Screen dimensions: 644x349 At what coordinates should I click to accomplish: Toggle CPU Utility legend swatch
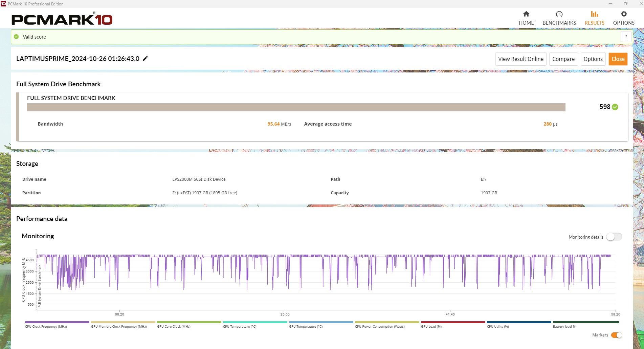(x=519, y=322)
